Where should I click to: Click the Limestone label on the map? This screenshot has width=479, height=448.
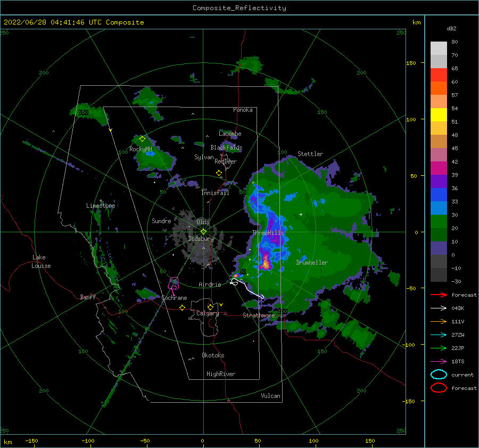(101, 206)
